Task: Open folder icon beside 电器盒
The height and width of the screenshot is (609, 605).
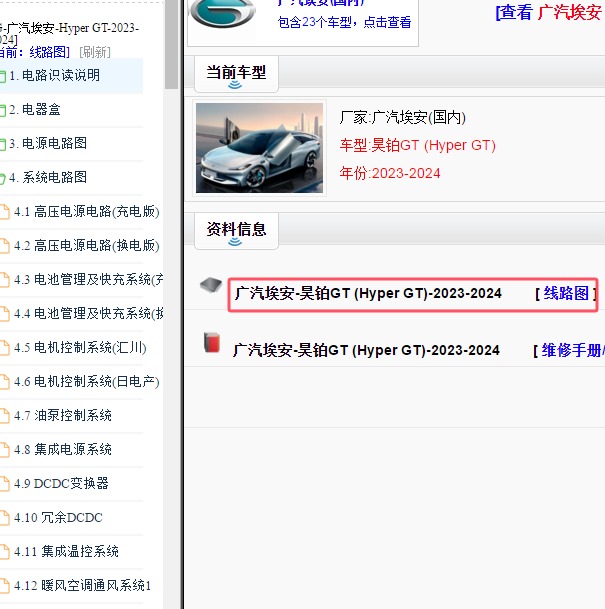Action: point(2,110)
